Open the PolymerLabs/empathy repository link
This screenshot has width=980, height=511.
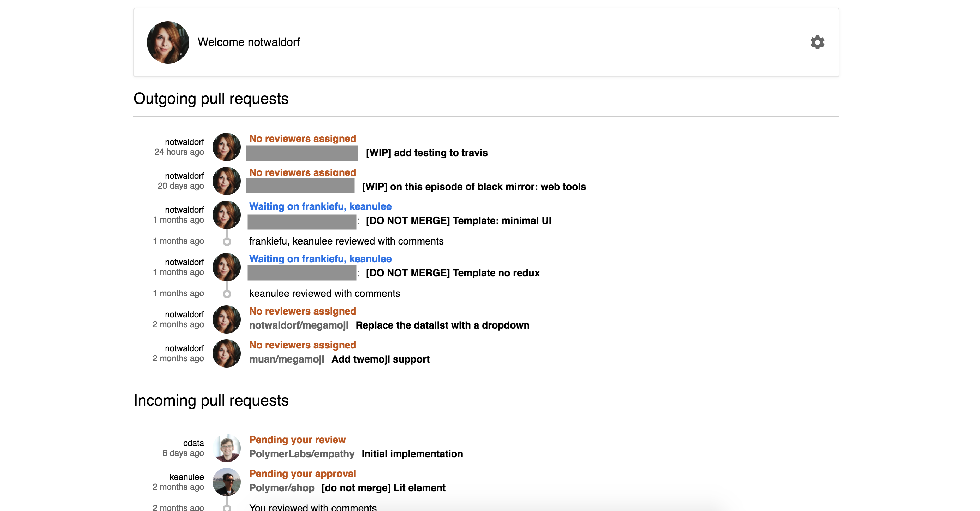302,454
